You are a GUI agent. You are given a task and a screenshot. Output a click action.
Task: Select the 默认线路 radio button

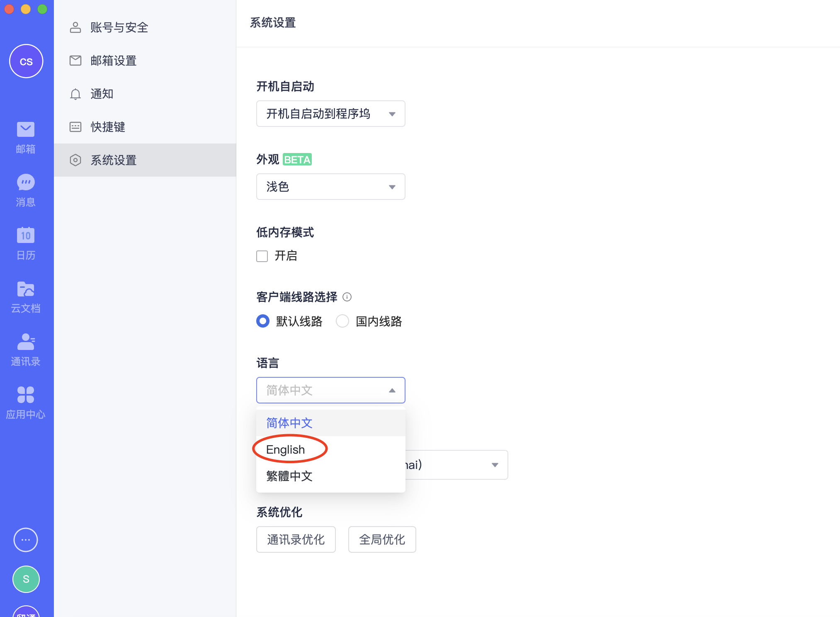point(263,321)
